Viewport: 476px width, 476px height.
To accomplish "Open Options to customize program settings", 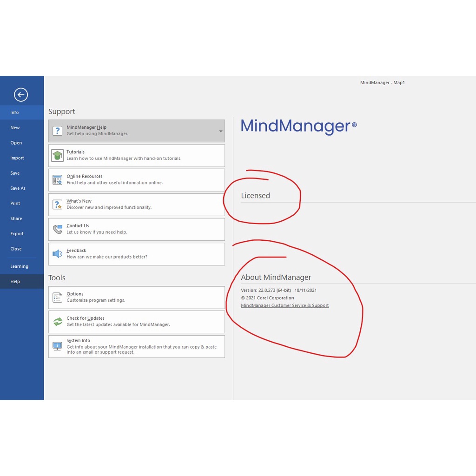I will click(x=137, y=297).
